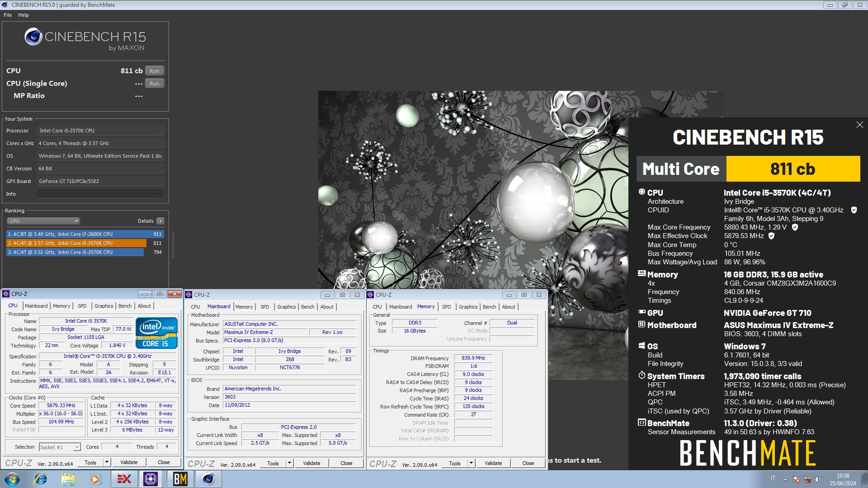Click Close button in first CPU-Z window

[164, 462]
